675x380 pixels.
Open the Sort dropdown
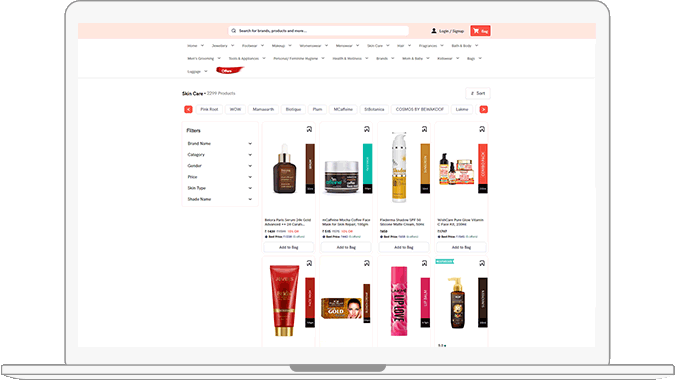[478, 93]
